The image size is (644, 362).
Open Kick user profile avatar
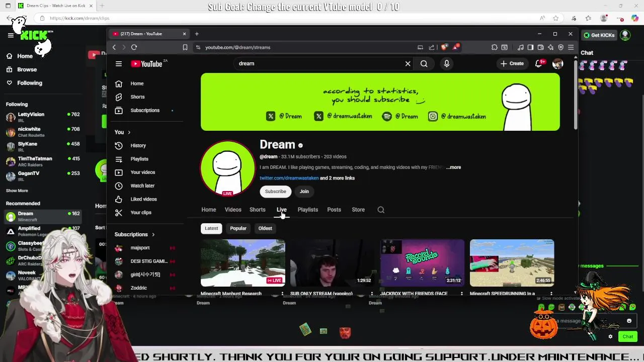click(625, 35)
